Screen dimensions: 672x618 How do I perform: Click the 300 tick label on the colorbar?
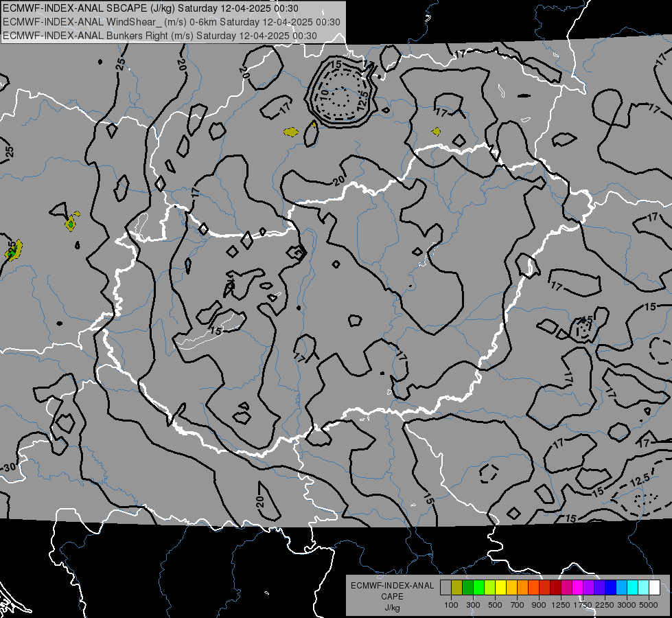(473, 605)
